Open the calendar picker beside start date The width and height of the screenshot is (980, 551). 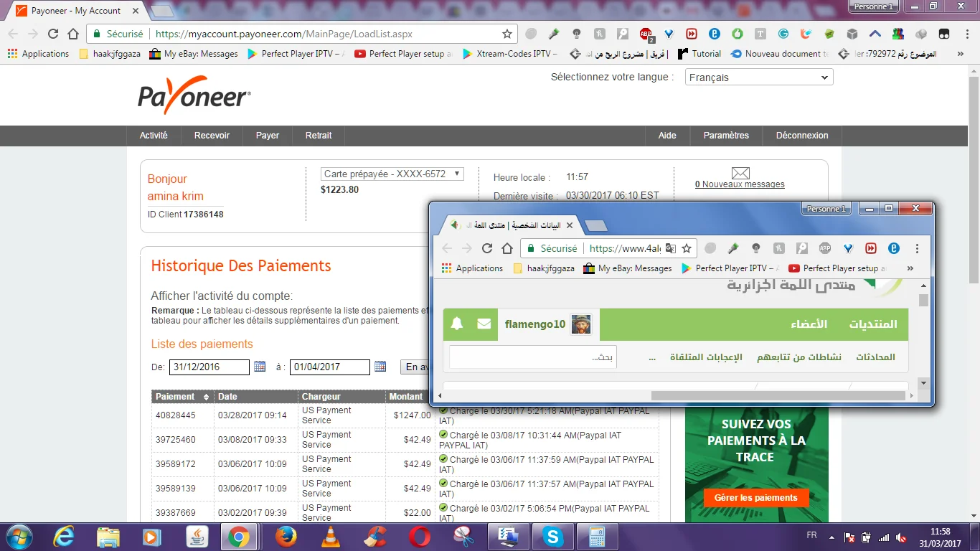point(260,367)
